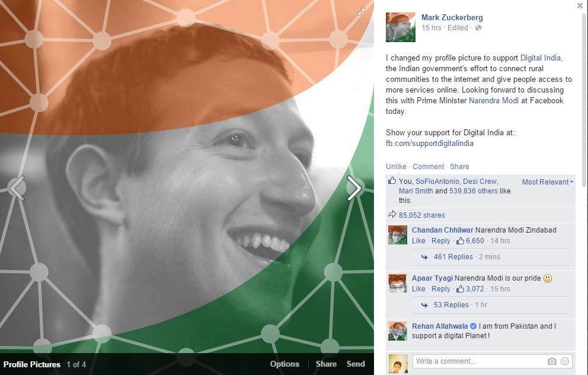
Task: Click the thumbs-up icon beside likes summary
Action: [x=392, y=180]
